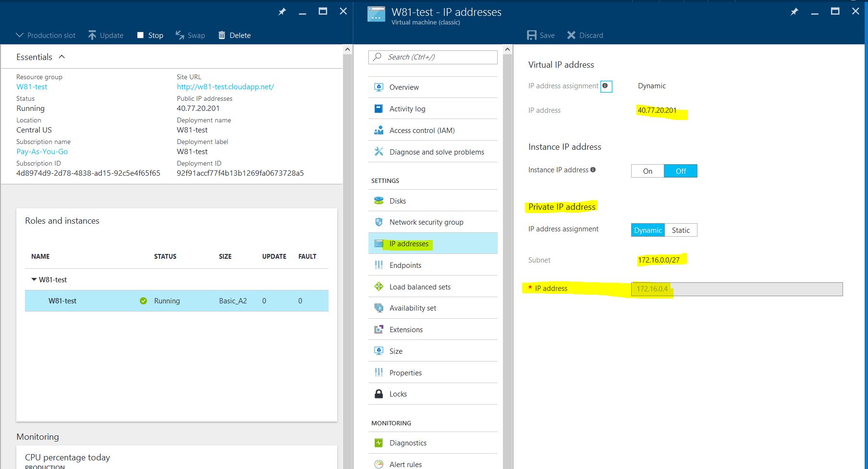
Task: Open the w81-test.cloudapp.net site URL
Action: 225,86
